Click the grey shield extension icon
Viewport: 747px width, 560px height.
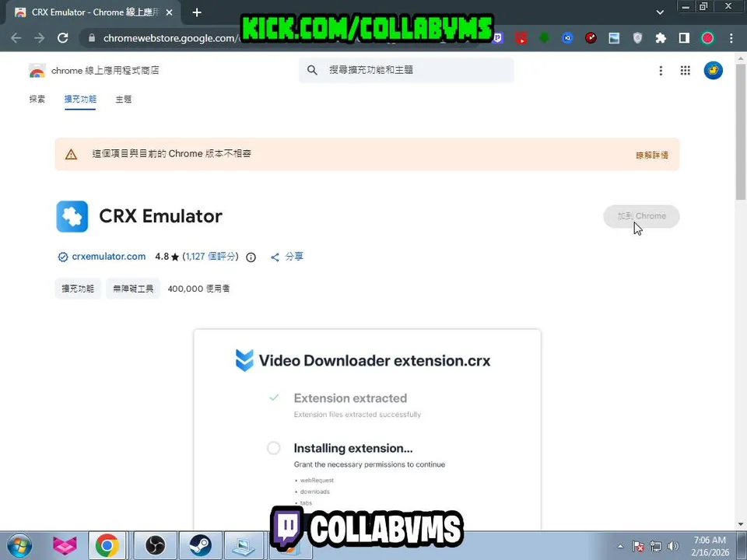click(x=637, y=38)
